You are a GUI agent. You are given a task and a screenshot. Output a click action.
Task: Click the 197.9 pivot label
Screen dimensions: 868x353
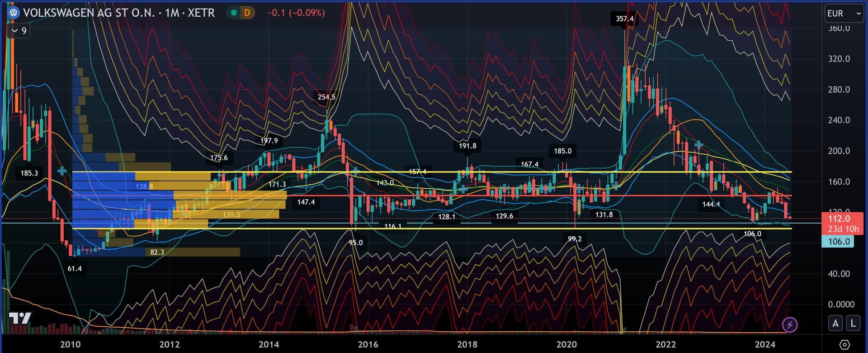(269, 141)
